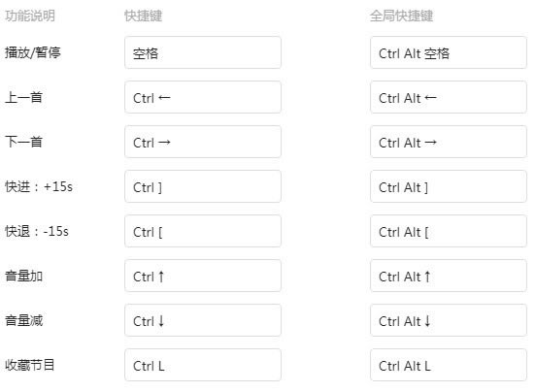Image resolution: width=535 pixels, height=392 pixels.
Task: Select the 播放/暂停 global shortcut field
Action: [449, 52]
